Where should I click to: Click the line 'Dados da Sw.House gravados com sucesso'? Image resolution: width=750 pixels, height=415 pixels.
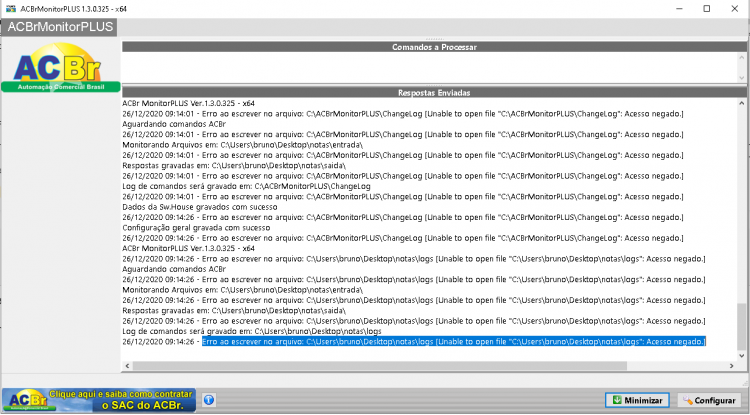pos(200,207)
